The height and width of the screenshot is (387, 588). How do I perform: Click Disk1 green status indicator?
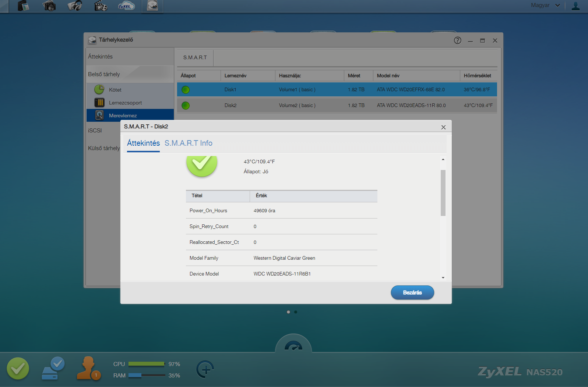(x=186, y=90)
